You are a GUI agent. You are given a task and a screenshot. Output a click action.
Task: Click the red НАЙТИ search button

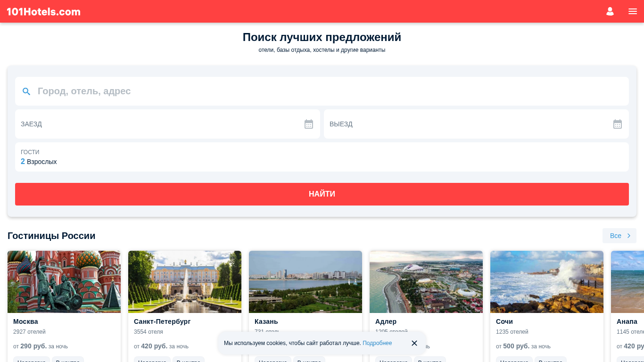322,194
